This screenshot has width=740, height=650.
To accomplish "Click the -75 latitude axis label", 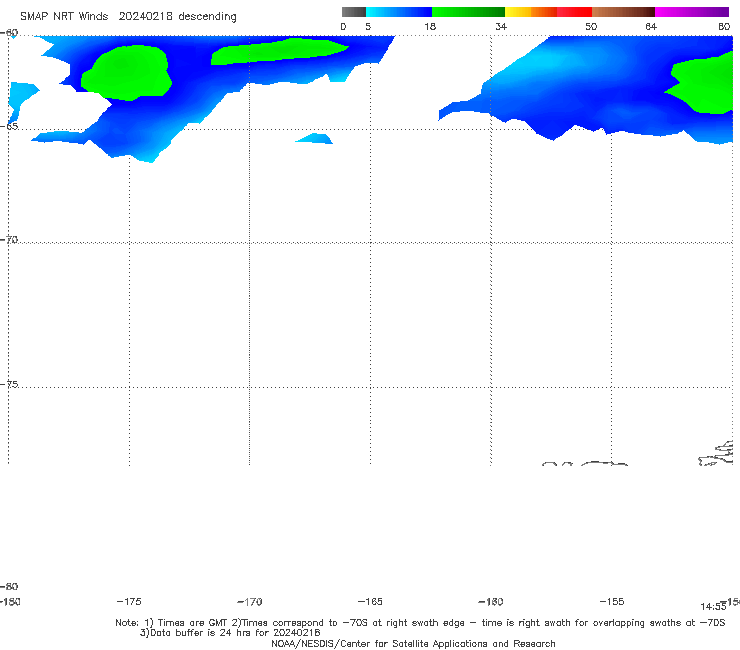I will click(9, 384).
